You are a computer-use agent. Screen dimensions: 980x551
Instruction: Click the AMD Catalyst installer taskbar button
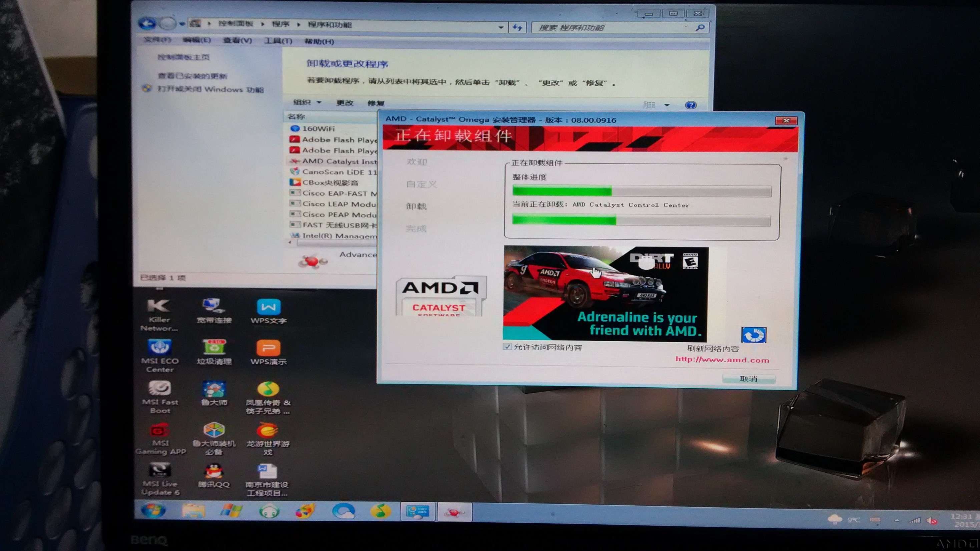454,512
